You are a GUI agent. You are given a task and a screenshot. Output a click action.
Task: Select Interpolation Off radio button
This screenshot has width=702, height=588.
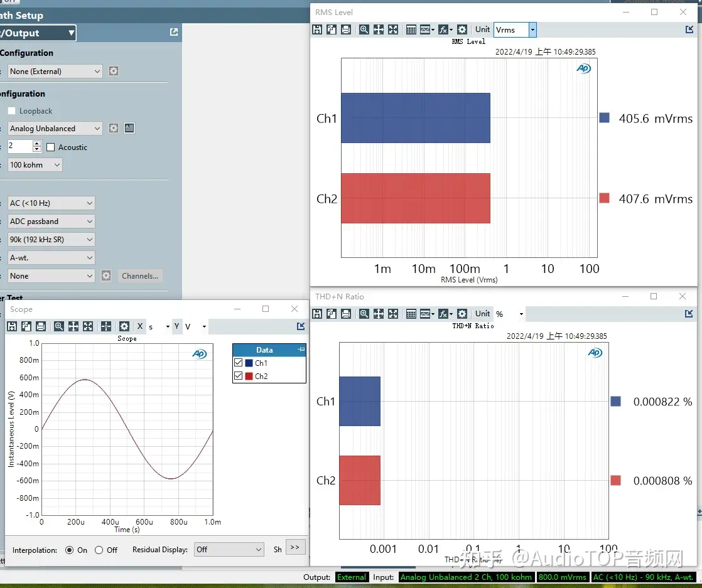click(x=99, y=550)
